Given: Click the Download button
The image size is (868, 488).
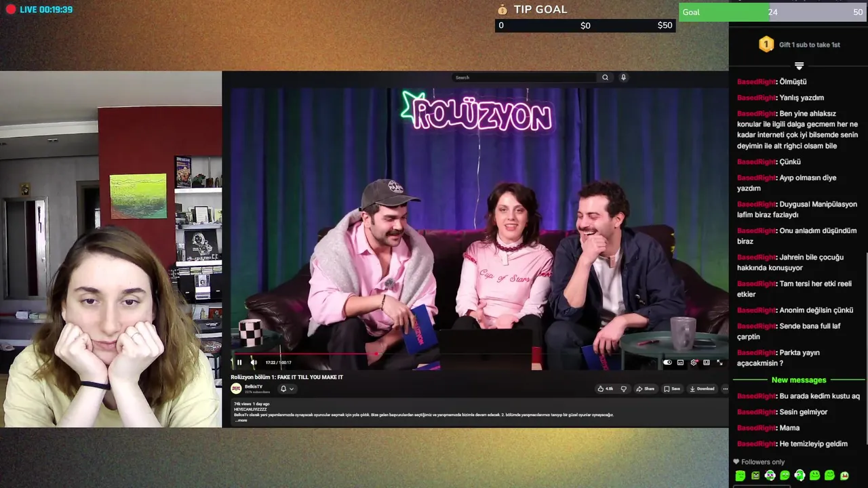Looking at the screenshot, I should pos(702,388).
